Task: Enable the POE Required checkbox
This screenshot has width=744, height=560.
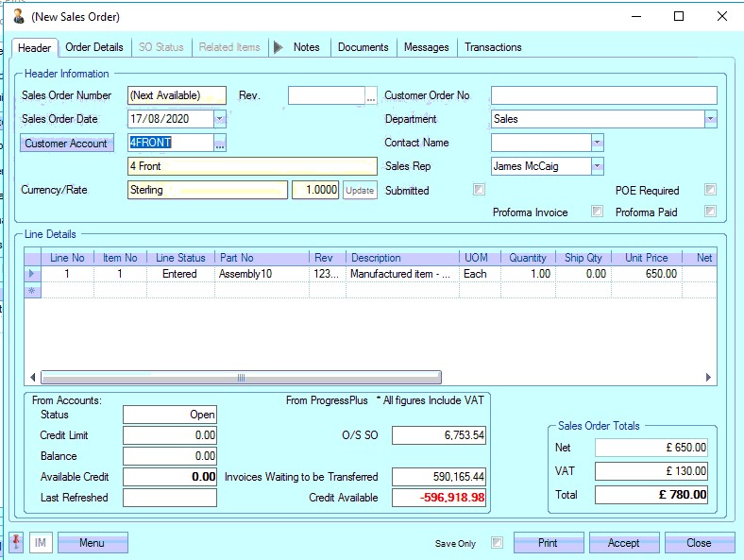Action: (x=710, y=190)
